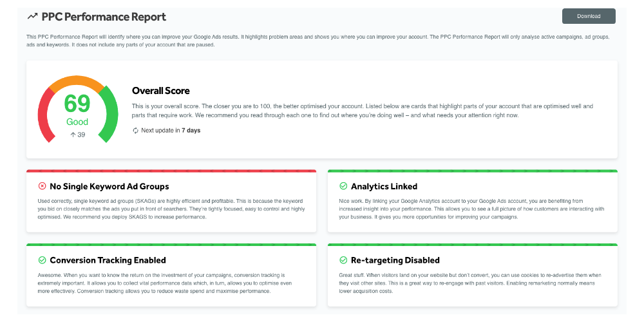Image resolution: width=644 pixels, height=322 pixels.
Task: Click the red X icon for Single Keyword Ad Groups
Action: 43,186
